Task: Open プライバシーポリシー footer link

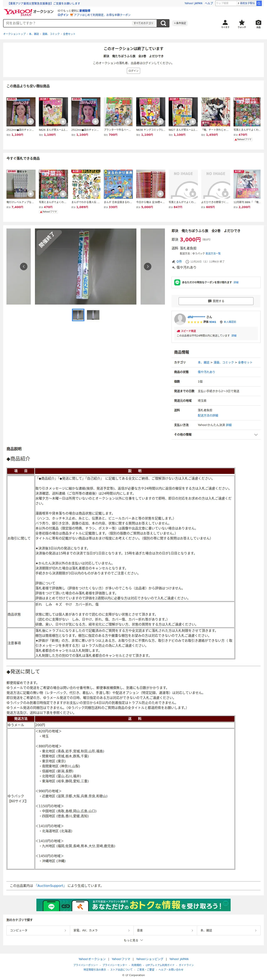Action: click(x=86, y=965)
